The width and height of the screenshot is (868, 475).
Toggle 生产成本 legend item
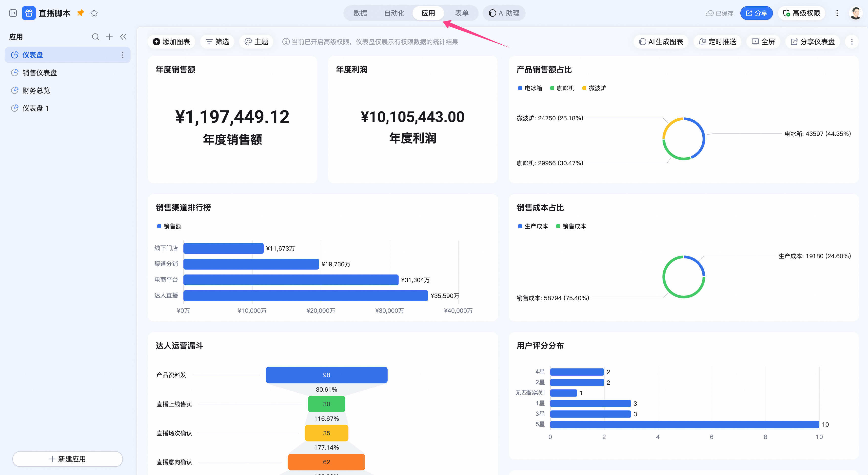[533, 226]
